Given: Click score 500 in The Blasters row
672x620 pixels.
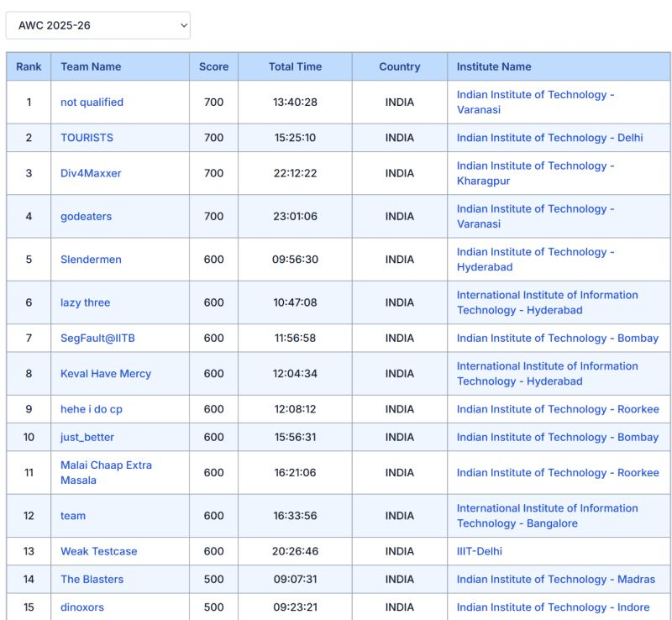Looking at the screenshot, I should click(214, 580).
